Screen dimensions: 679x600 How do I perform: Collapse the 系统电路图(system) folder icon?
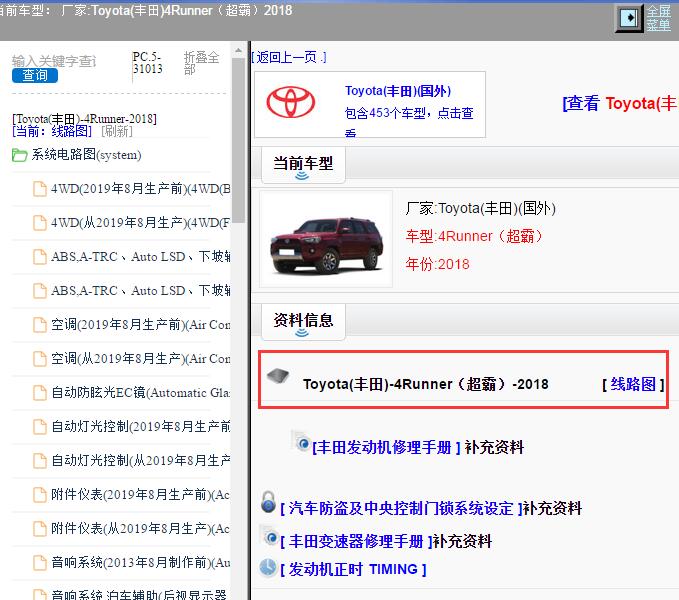(19, 155)
